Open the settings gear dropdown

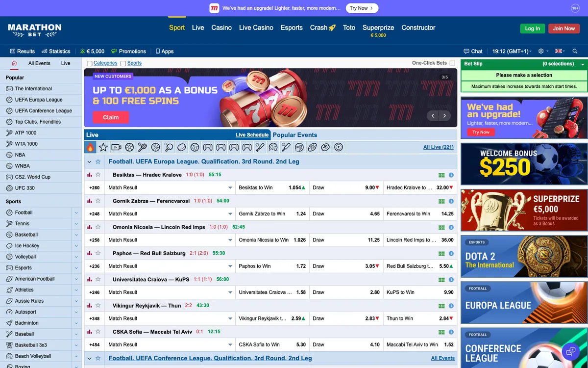coord(542,51)
